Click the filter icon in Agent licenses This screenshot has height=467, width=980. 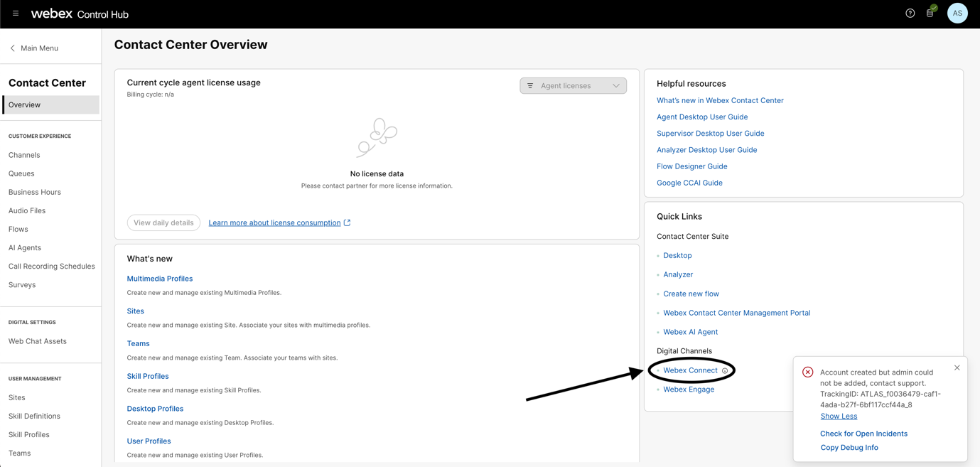530,86
